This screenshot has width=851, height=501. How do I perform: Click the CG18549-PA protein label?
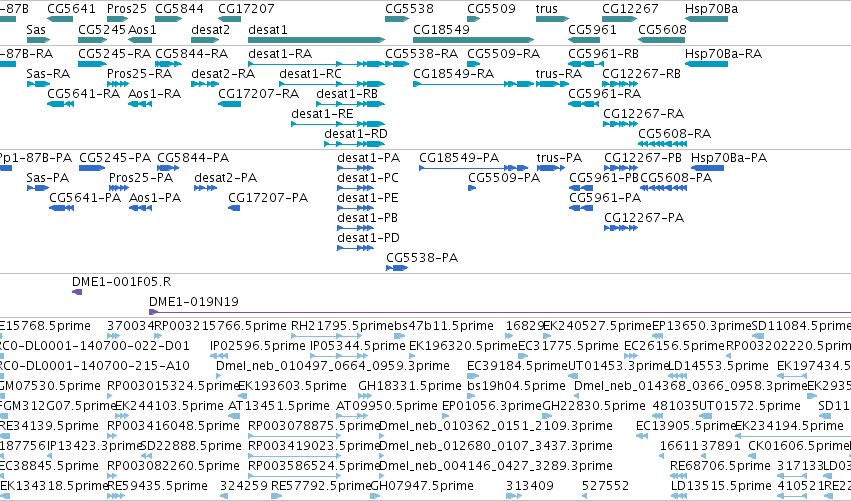(x=459, y=158)
